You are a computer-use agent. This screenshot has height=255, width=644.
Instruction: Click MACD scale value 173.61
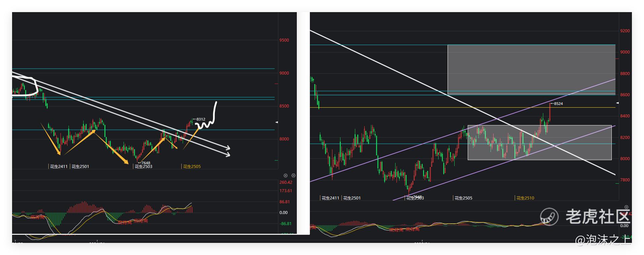coord(286,191)
